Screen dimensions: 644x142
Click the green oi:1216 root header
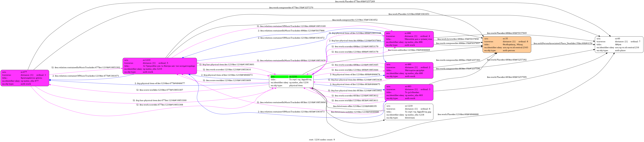pyautogui.click(x=291, y=77)
